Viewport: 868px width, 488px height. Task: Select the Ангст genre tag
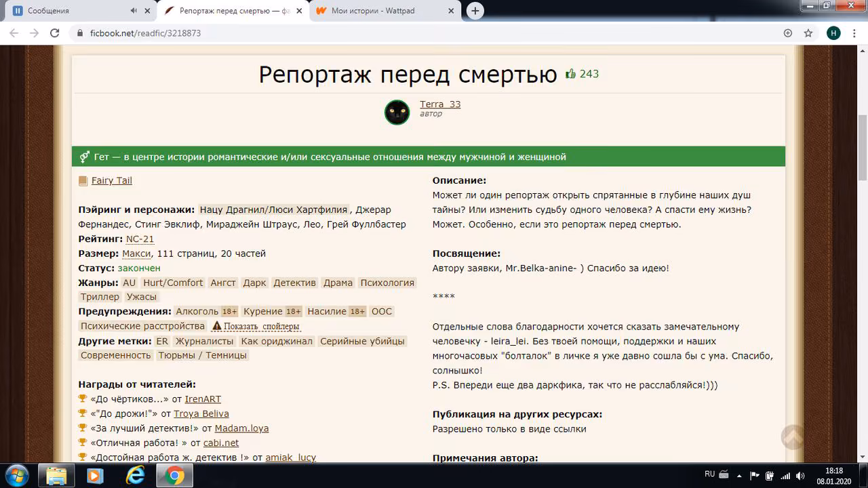pyautogui.click(x=223, y=283)
